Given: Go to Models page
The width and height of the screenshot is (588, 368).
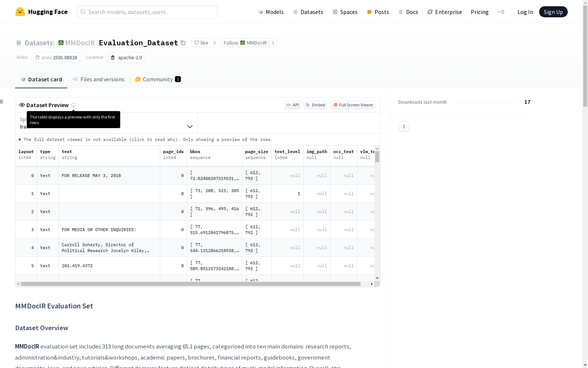Looking at the screenshot, I should tap(271, 12).
